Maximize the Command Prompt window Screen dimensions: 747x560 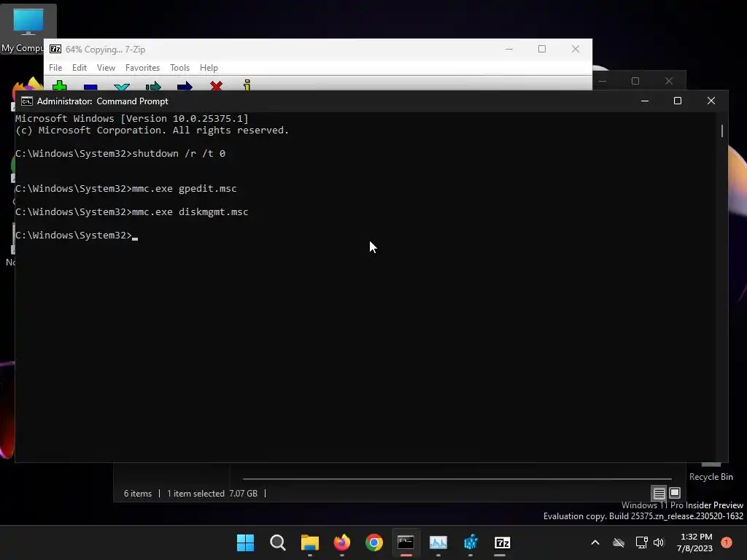coord(678,101)
